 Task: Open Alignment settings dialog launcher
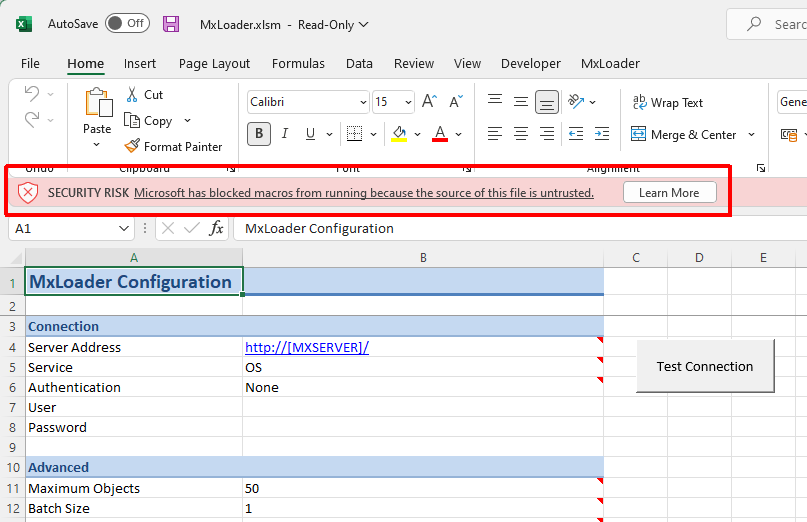(761, 168)
